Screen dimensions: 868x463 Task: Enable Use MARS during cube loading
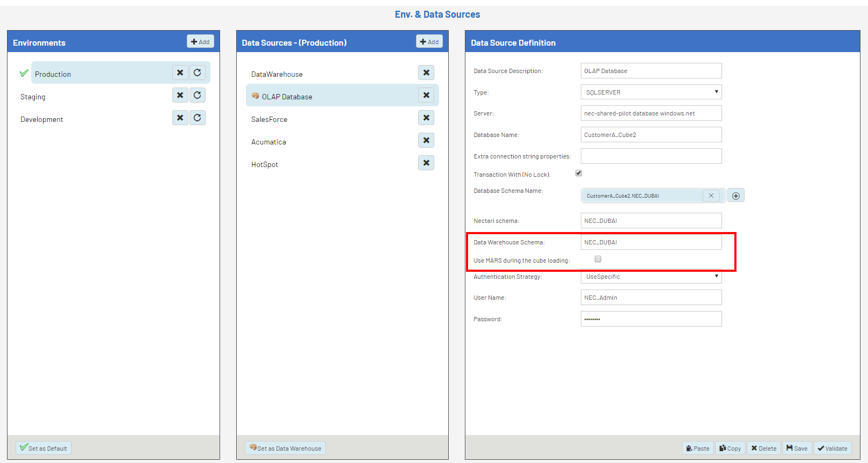(598, 259)
